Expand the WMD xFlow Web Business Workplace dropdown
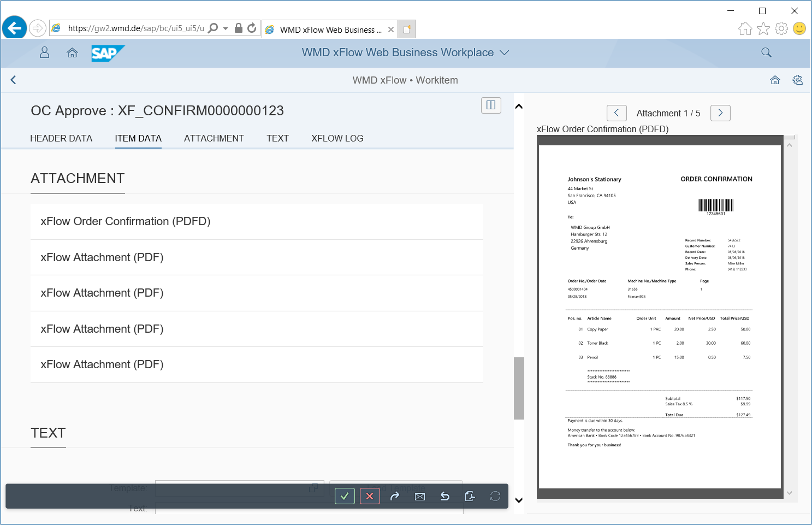This screenshot has height=525, width=812. point(505,52)
